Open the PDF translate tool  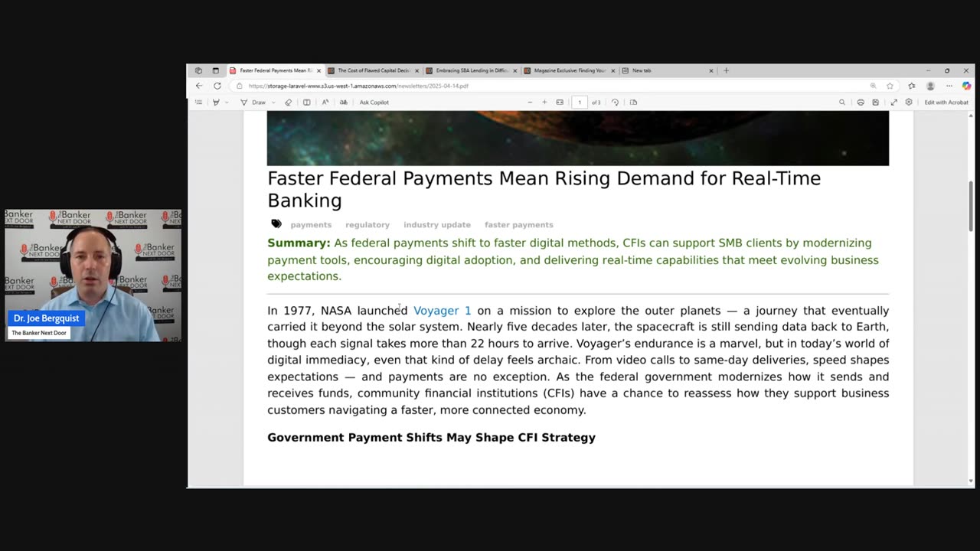pyautogui.click(x=343, y=102)
